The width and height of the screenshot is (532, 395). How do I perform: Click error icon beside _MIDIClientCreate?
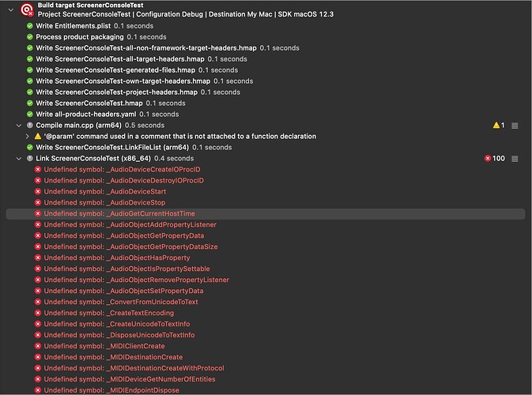(38, 346)
